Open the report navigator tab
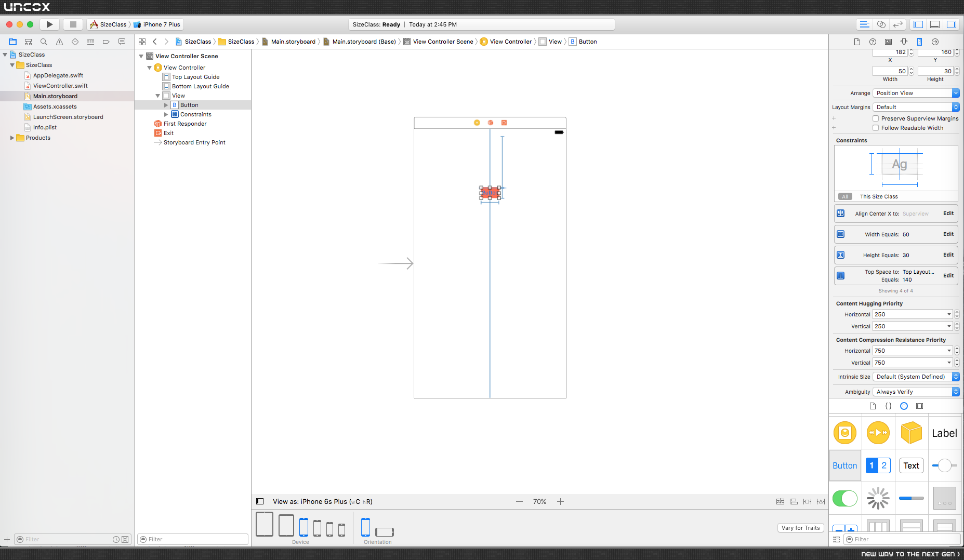Viewport: 964px width, 560px height. pos(122,42)
